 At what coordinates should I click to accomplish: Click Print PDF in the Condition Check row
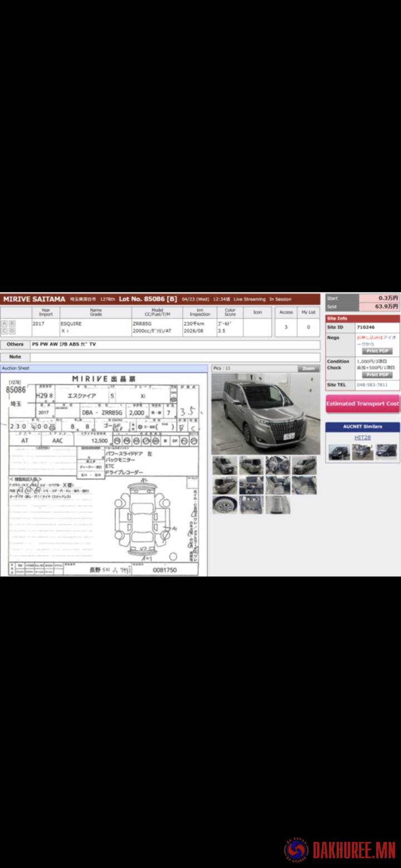(378, 375)
